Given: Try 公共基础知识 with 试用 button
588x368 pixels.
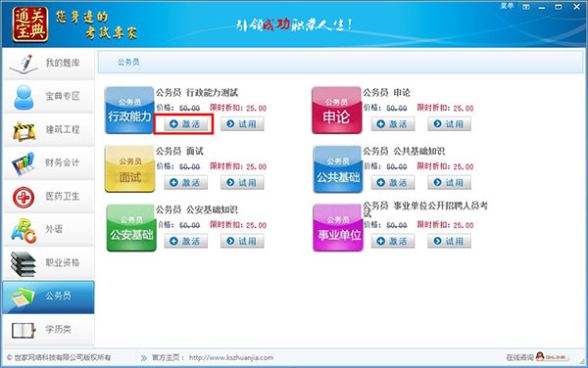Looking at the screenshot, I should click(x=449, y=182).
